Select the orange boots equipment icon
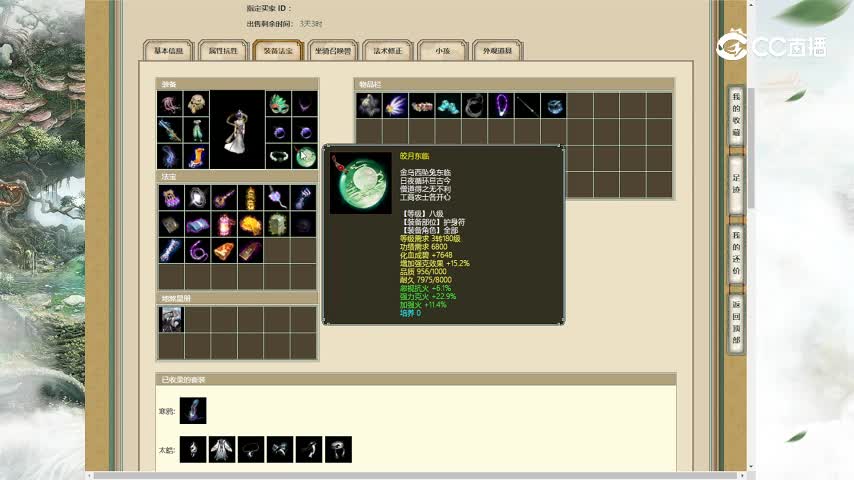 point(196,156)
